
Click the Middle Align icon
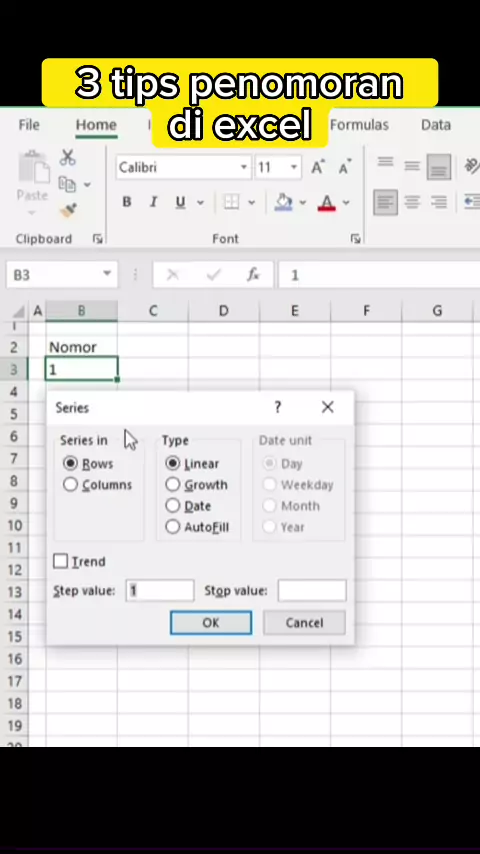click(x=412, y=166)
